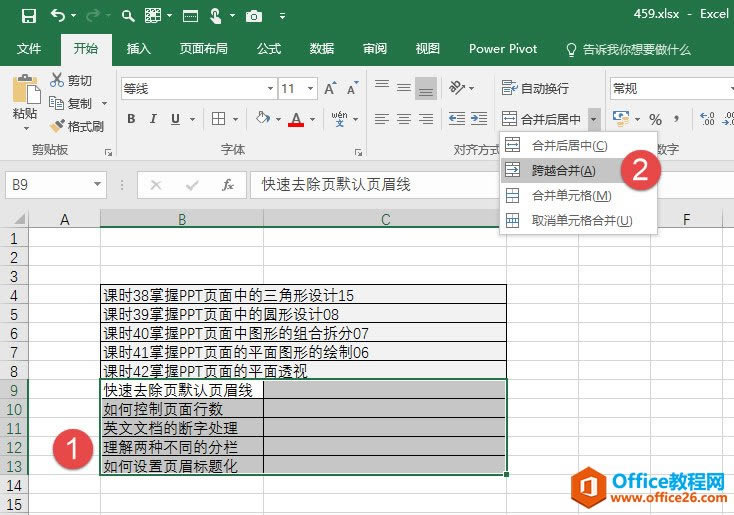This screenshot has width=734, height=515.
Task: Click the Percent Style % icon
Action: pos(656,119)
